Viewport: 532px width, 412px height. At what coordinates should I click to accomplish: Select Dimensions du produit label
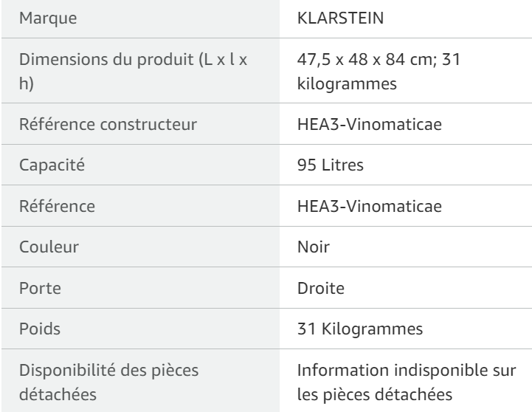(133, 72)
